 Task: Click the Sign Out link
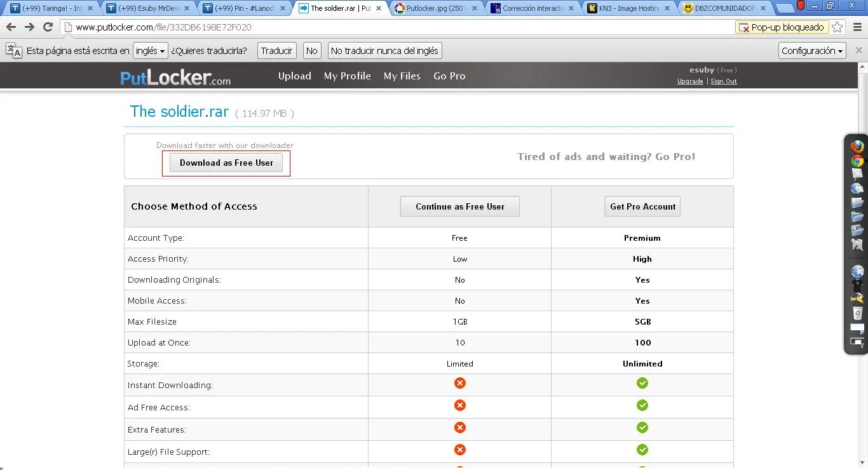point(724,81)
